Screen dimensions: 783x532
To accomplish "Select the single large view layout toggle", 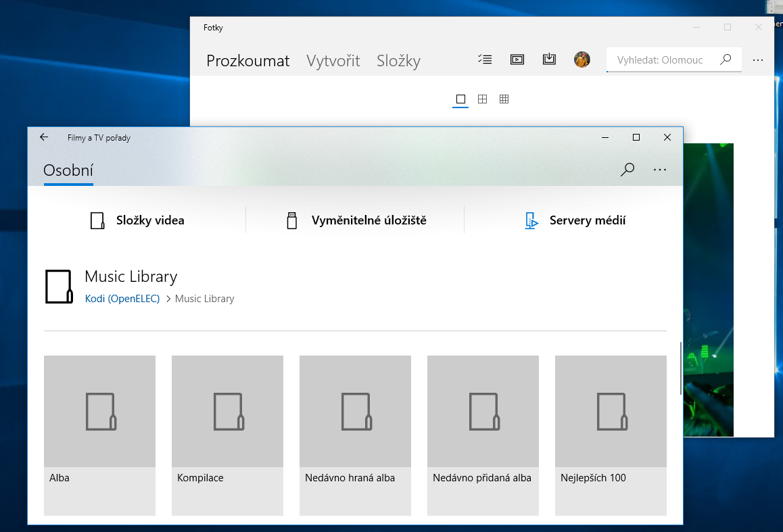I will point(460,99).
